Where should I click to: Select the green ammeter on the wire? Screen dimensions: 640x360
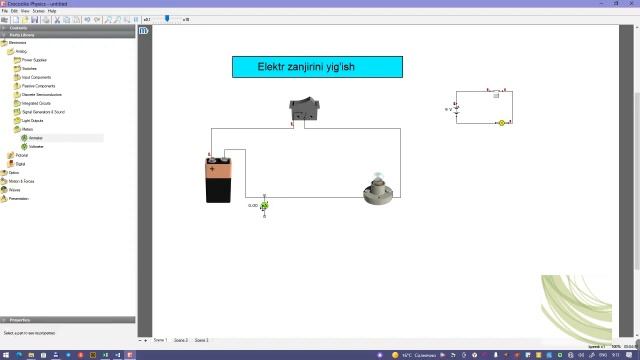264,206
